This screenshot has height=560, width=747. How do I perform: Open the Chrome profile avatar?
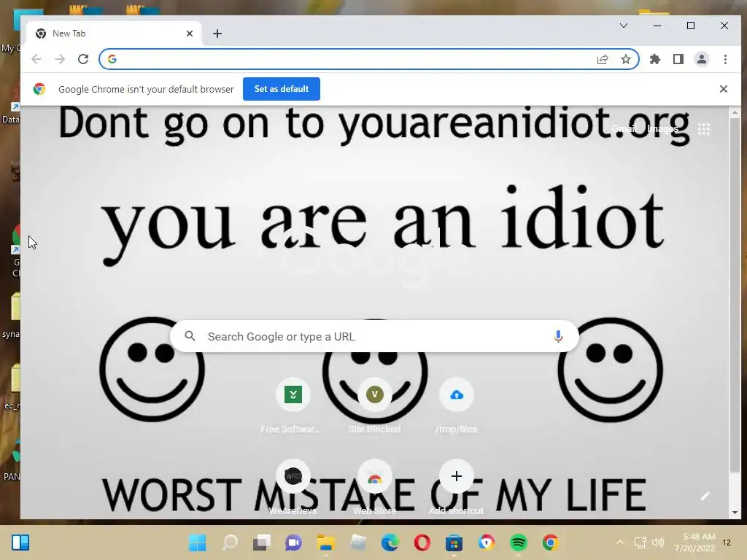(702, 59)
